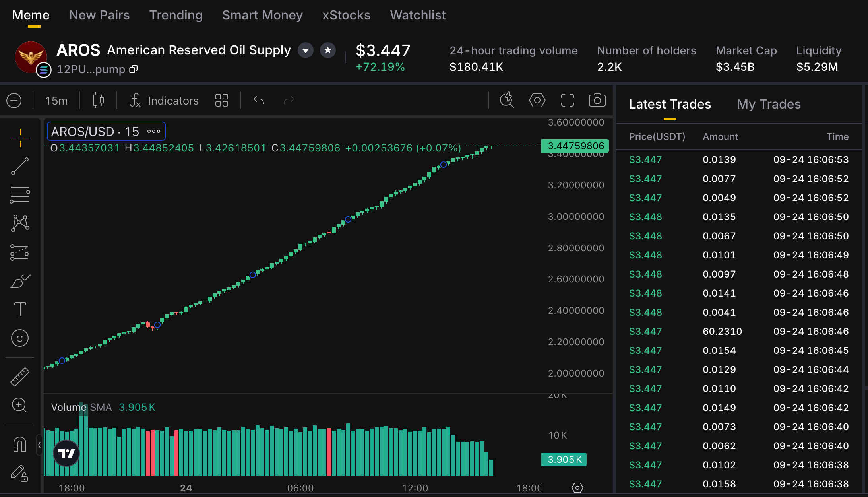Select the ruler measure tool
The image size is (868, 497).
(20, 377)
